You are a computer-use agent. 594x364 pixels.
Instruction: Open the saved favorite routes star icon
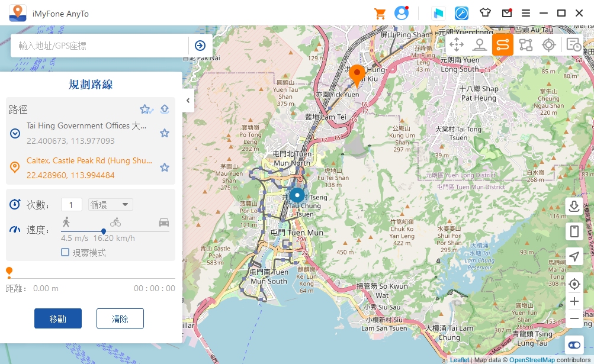coord(146,109)
